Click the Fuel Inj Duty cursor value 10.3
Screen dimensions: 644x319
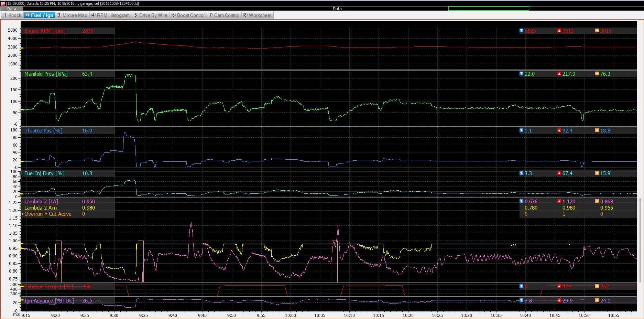click(x=87, y=173)
